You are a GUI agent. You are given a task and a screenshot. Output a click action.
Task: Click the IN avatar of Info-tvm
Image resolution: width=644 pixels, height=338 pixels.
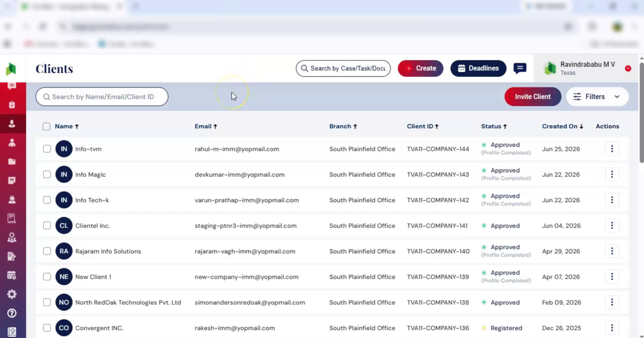click(x=64, y=149)
